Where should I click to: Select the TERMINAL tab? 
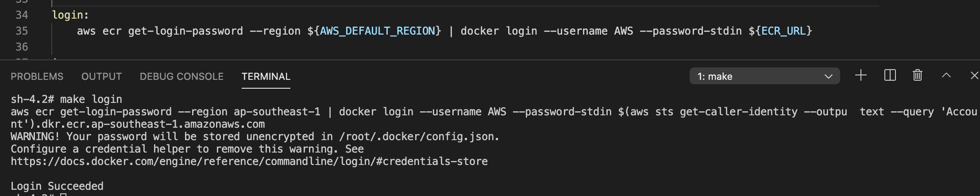(266, 76)
